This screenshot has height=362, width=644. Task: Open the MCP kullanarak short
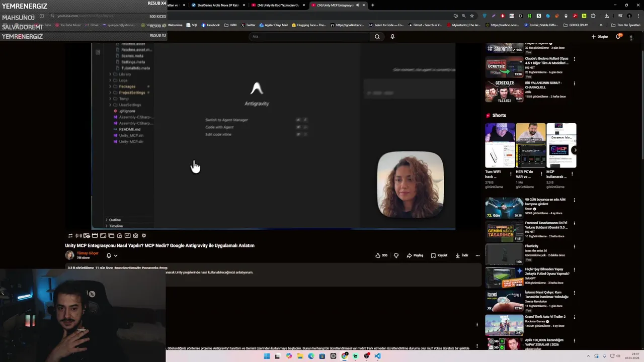click(561, 145)
